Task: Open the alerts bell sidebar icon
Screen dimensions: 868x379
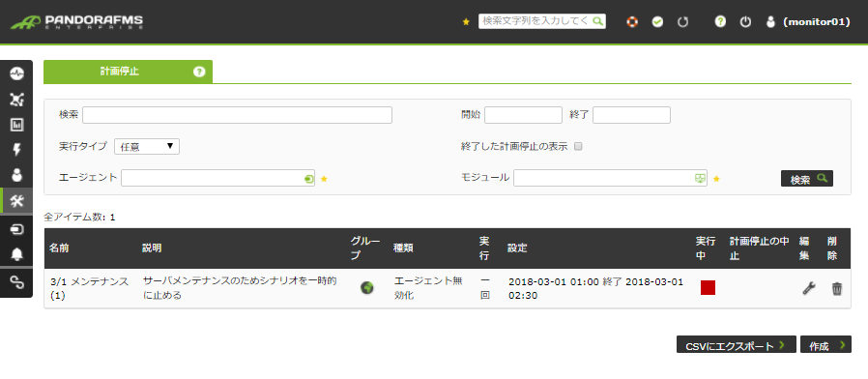Action: 16,254
